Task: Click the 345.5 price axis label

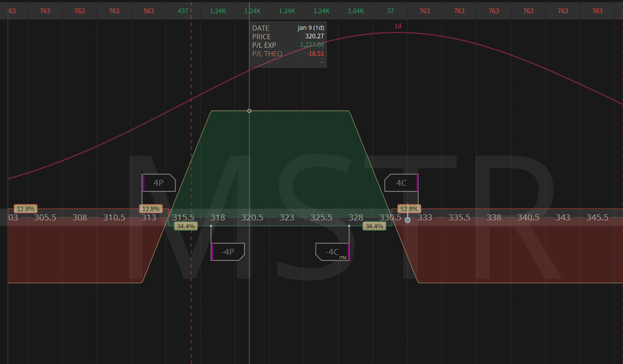Action: point(598,217)
